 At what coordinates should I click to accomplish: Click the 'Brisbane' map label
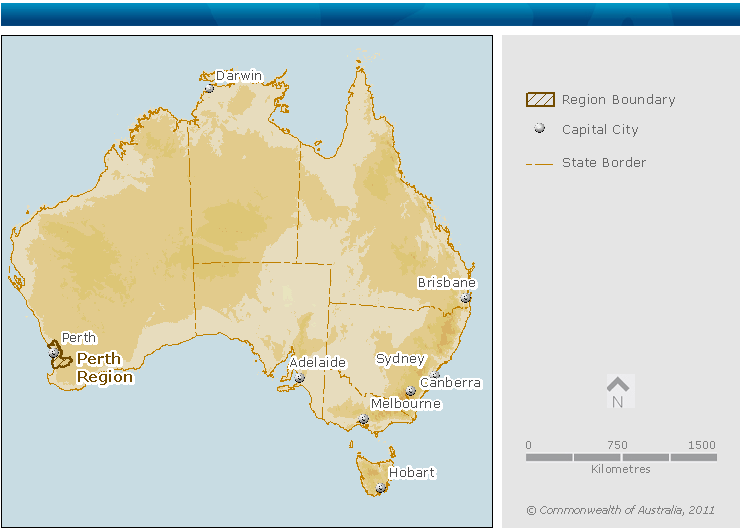[447, 283]
